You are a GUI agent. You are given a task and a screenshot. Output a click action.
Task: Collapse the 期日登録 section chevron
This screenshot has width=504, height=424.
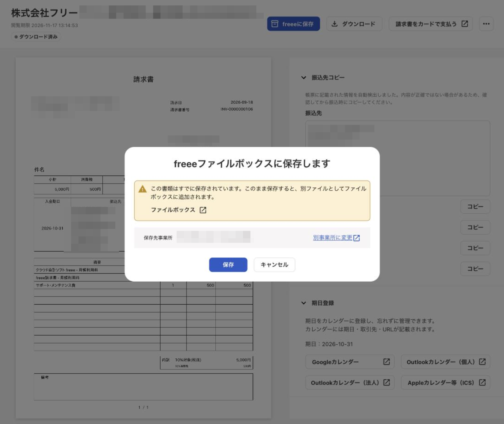tap(304, 303)
